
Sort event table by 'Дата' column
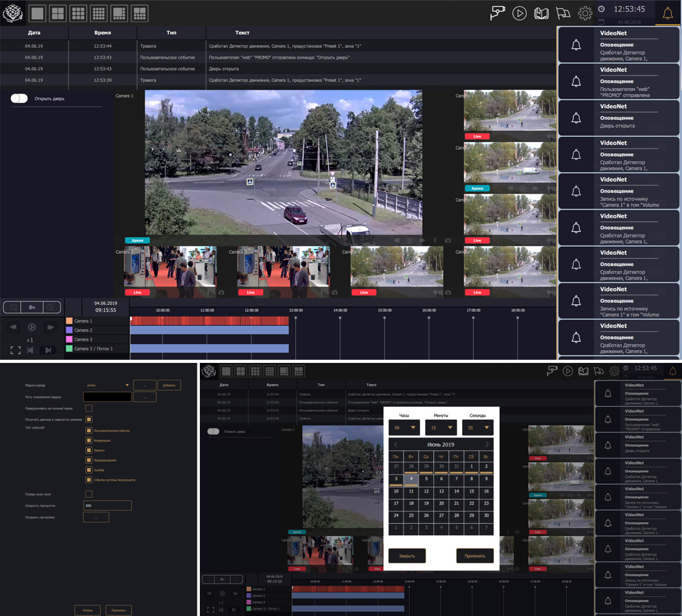[x=34, y=33]
